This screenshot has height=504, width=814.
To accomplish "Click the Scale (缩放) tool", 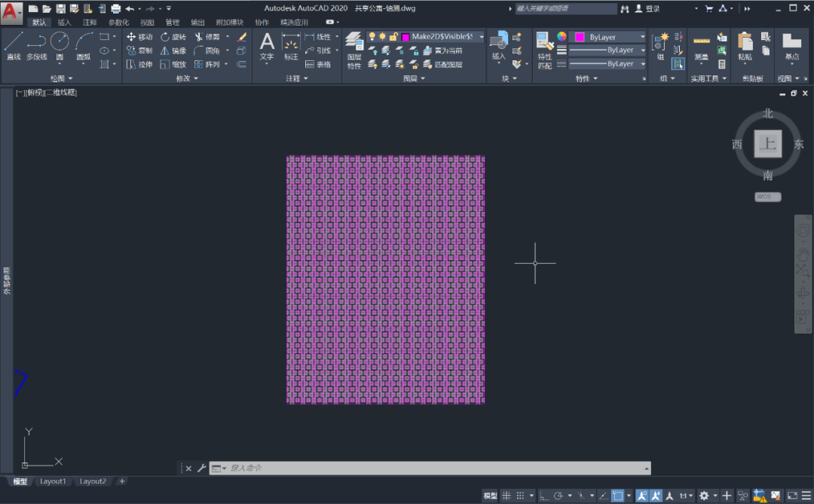I will tap(173, 64).
